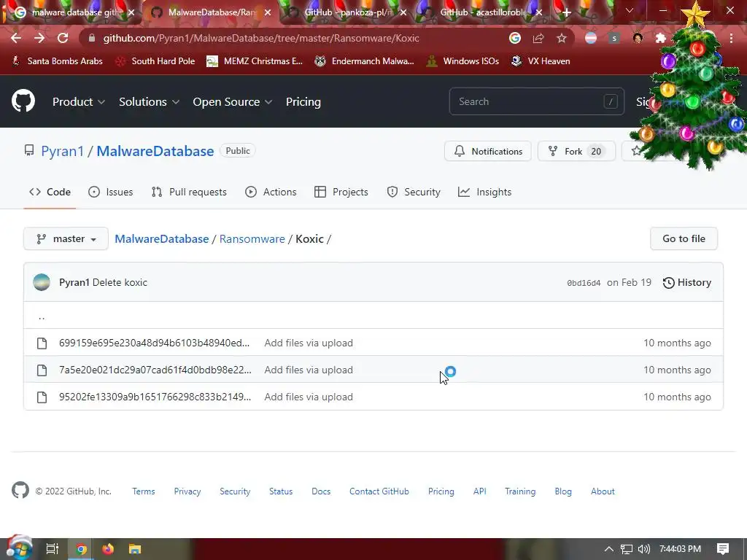Expand the Solutions dropdown menu

click(149, 102)
